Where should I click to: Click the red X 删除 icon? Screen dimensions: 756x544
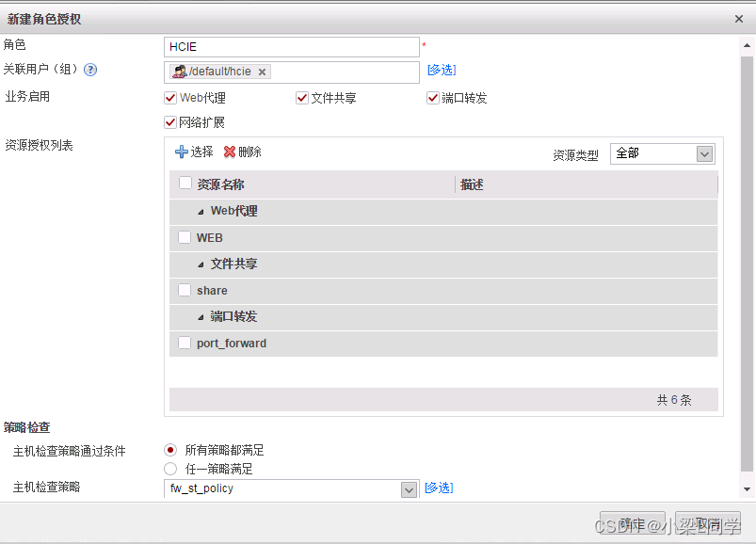coord(230,152)
